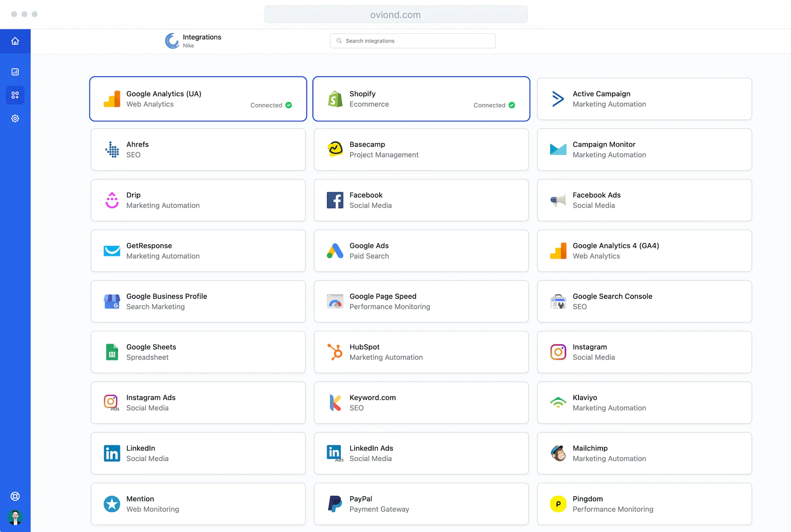Open the Google Search Console card
Viewport: 791px width, 532px height.
click(644, 302)
